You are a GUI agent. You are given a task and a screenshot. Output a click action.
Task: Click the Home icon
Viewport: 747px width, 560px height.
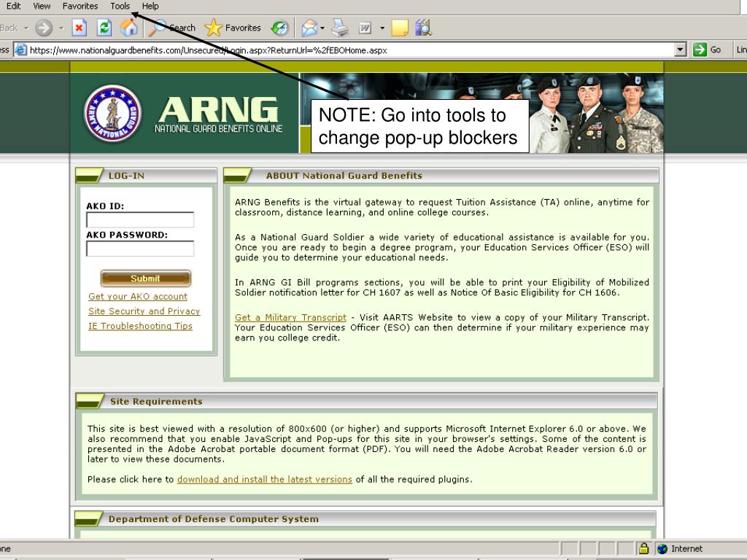(128, 28)
